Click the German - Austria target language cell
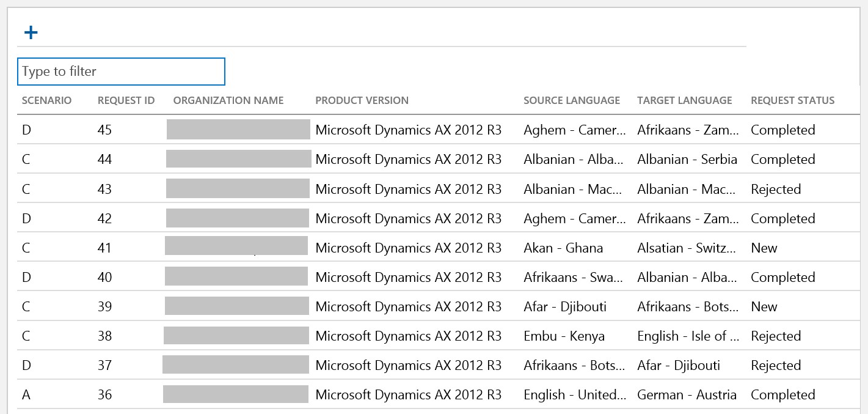The width and height of the screenshot is (868, 414). 687,395
